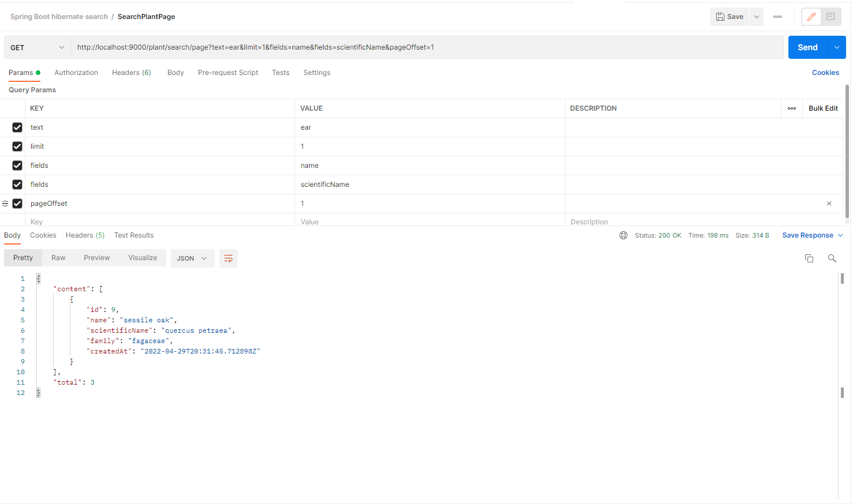Screen dimensions: 853x504
Task: Open the Tests tab
Action: pyautogui.click(x=281, y=73)
